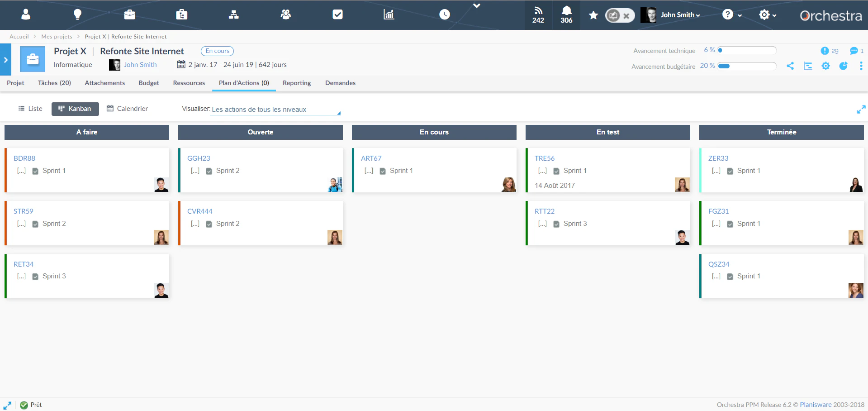Image resolution: width=868 pixels, height=411 pixels.
Task: Select the Kanban view button
Action: point(75,109)
